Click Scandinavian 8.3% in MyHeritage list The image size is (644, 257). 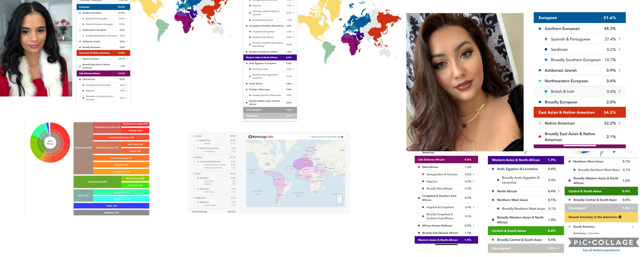220,151
